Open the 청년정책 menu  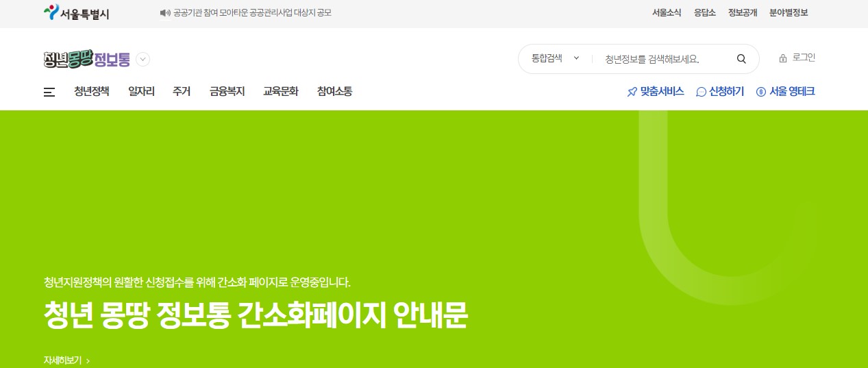coord(92,91)
